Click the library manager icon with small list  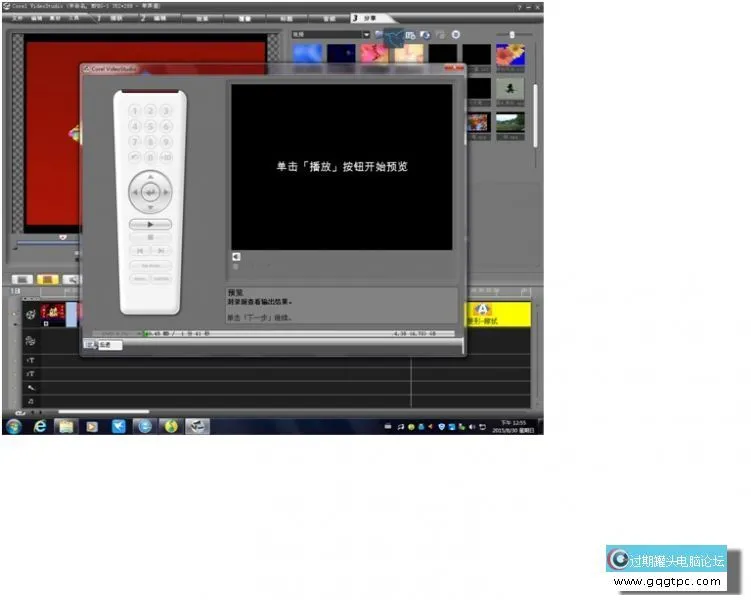click(x=410, y=35)
